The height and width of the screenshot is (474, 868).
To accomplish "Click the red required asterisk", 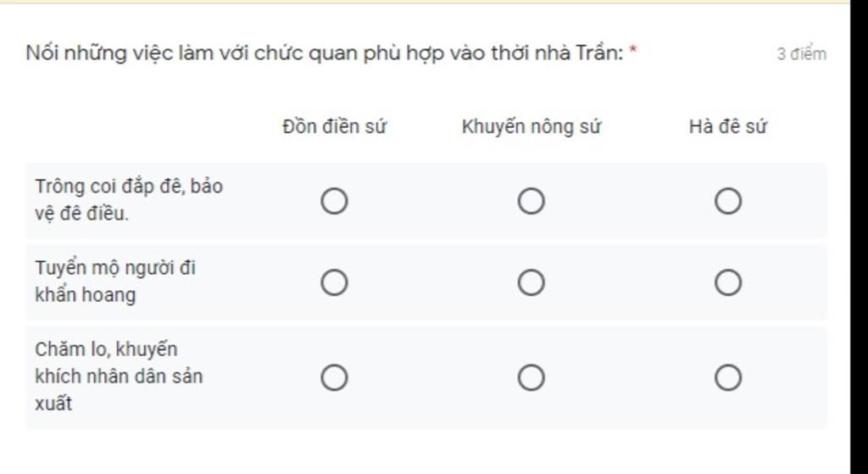I will (633, 52).
